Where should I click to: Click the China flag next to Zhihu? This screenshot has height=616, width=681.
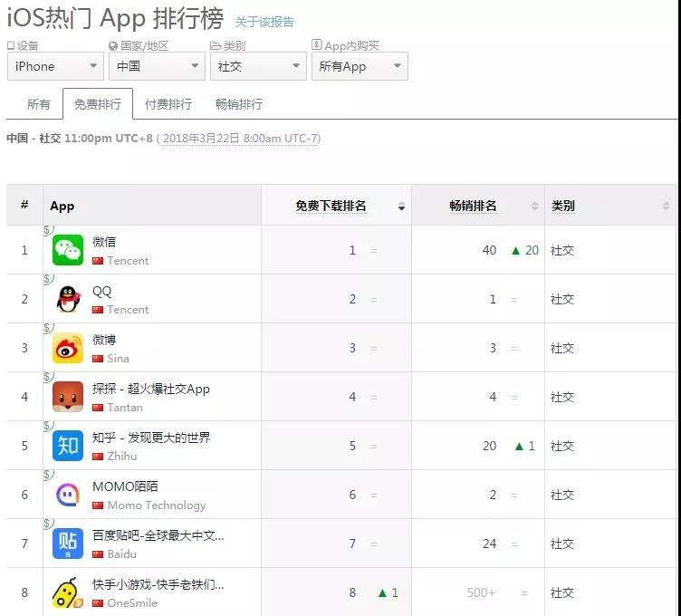(98, 457)
